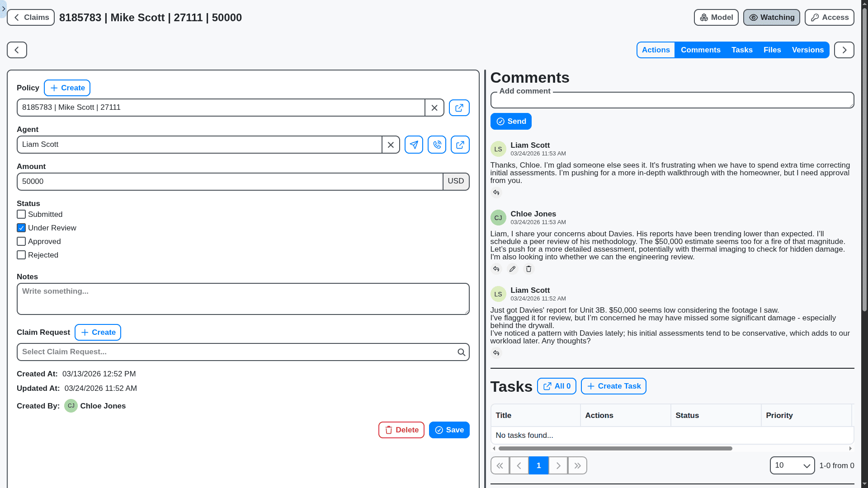
Task: Delete Chloe Jones's comment
Action: pyautogui.click(x=528, y=269)
